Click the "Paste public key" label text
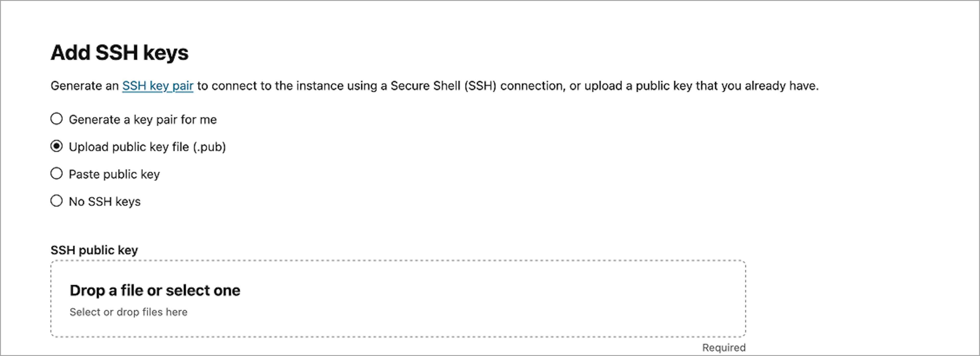The width and height of the screenshot is (980, 356). click(114, 174)
